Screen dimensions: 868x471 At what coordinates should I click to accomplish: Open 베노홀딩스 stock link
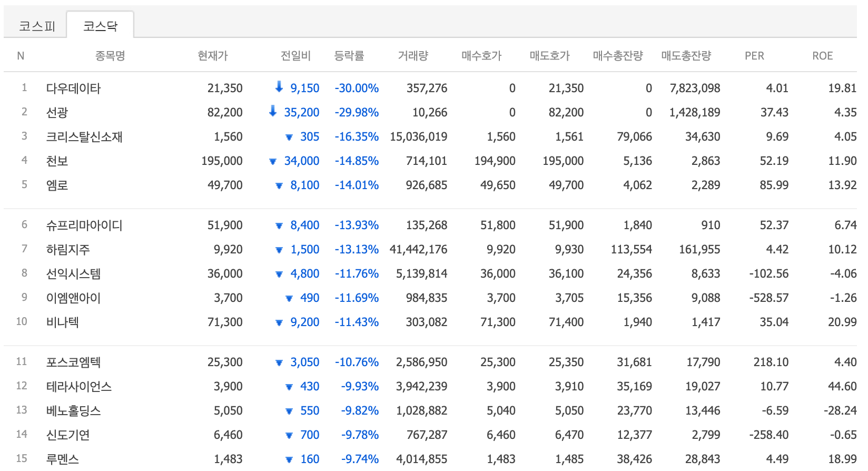[x=73, y=410]
